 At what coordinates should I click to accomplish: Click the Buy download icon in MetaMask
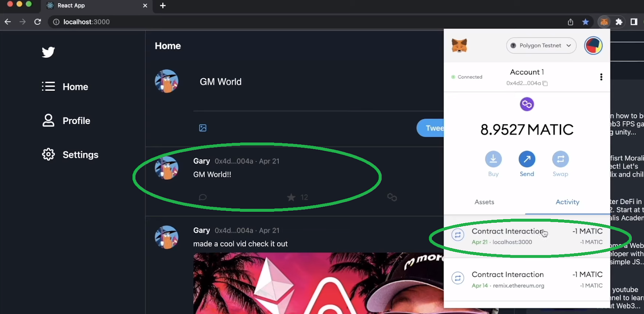(x=493, y=159)
